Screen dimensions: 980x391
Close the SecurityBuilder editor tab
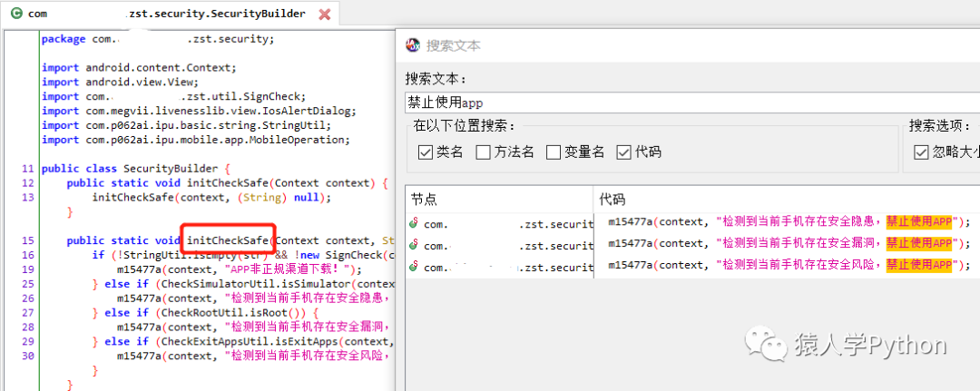coord(324,14)
